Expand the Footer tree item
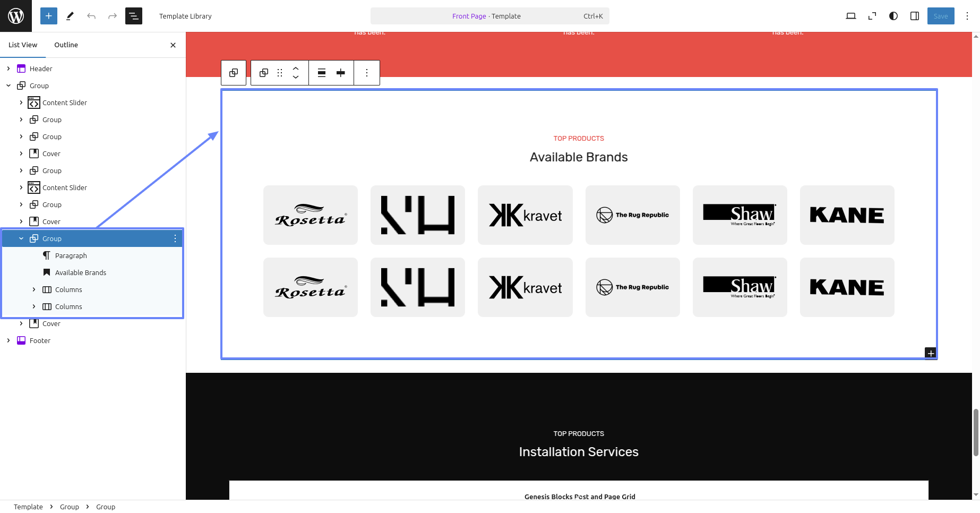980x513 pixels. click(x=8, y=340)
